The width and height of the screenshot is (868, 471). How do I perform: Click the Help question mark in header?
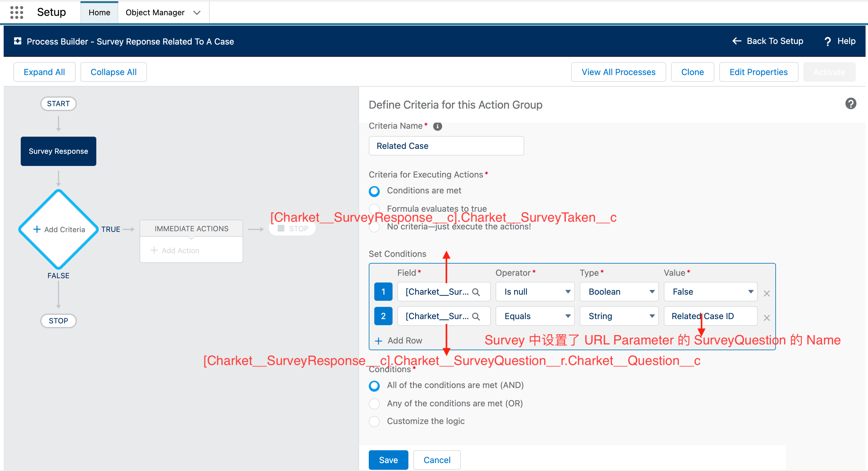coord(827,41)
